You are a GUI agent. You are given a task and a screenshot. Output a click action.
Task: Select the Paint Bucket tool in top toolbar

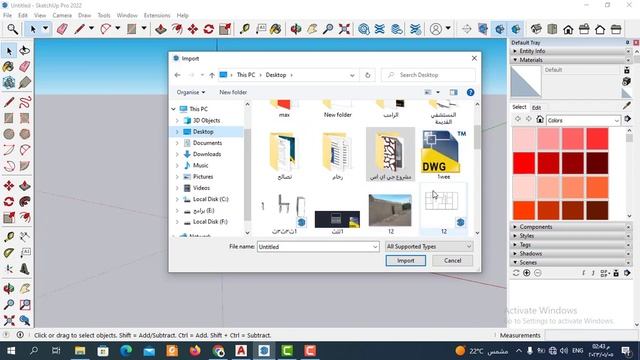click(276, 29)
